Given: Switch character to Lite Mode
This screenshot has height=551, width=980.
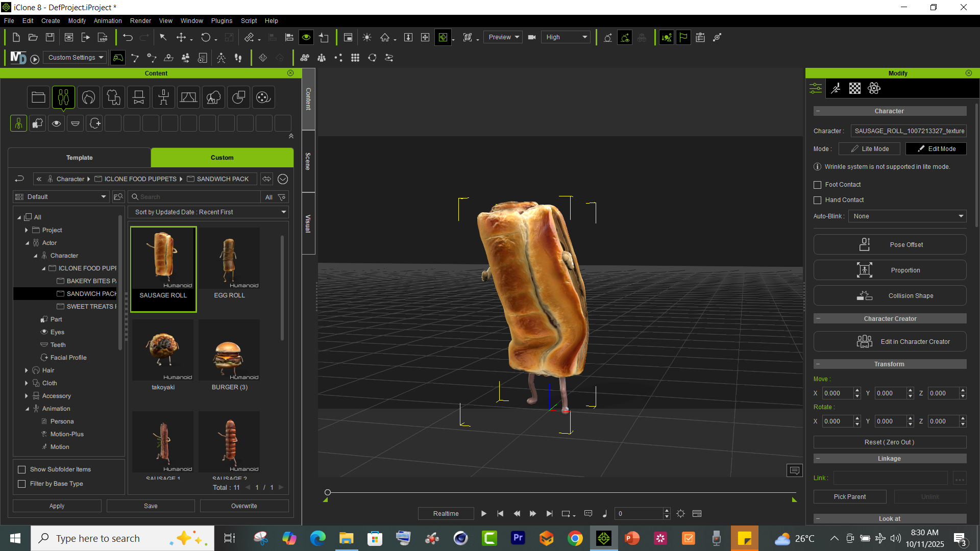Looking at the screenshot, I should click(869, 149).
